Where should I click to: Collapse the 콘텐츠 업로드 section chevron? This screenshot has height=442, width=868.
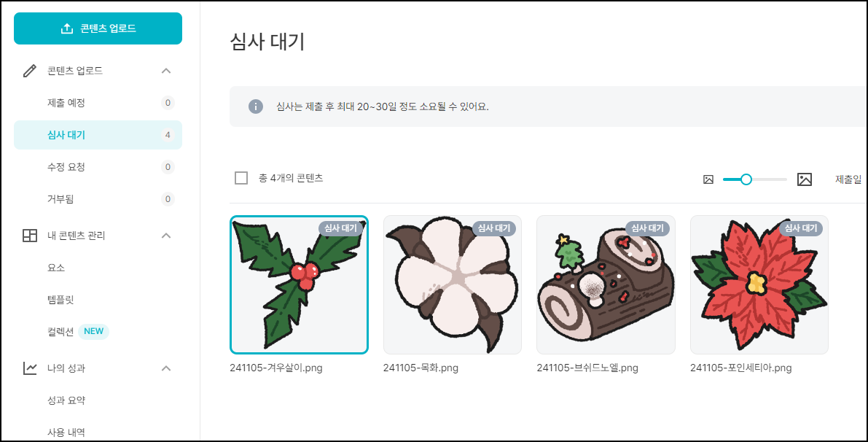(x=165, y=71)
